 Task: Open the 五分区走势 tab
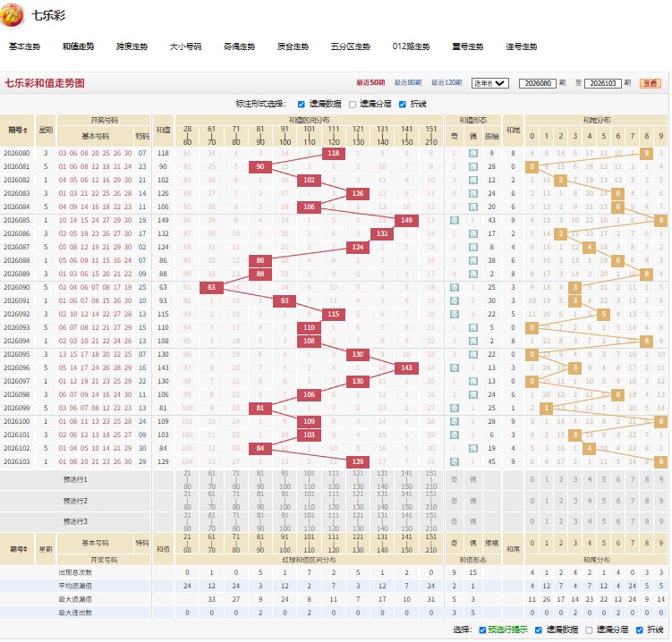tap(350, 46)
